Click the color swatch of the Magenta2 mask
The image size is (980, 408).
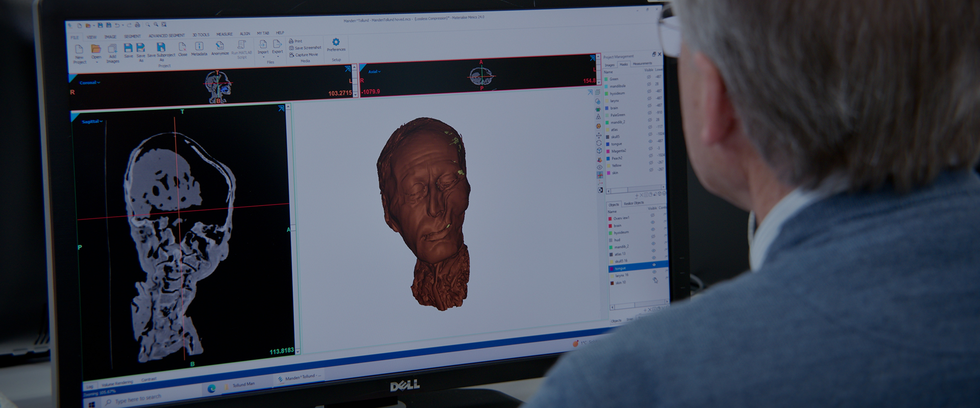point(607,151)
